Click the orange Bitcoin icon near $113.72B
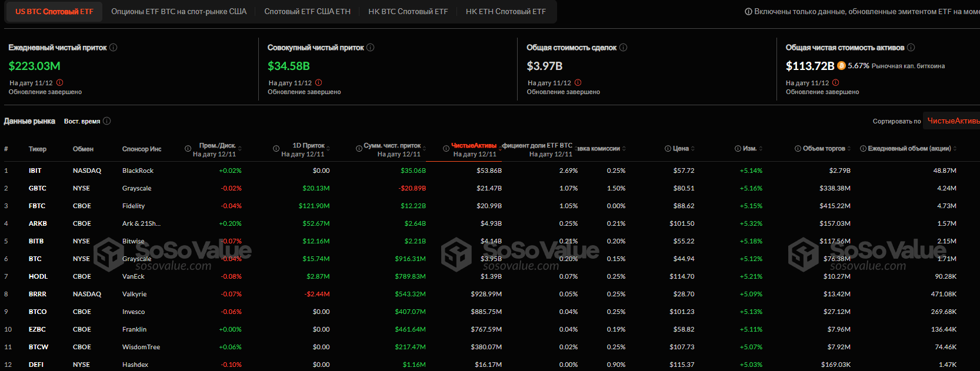Image resolution: width=980 pixels, height=371 pixels. (x=841, y=66)
